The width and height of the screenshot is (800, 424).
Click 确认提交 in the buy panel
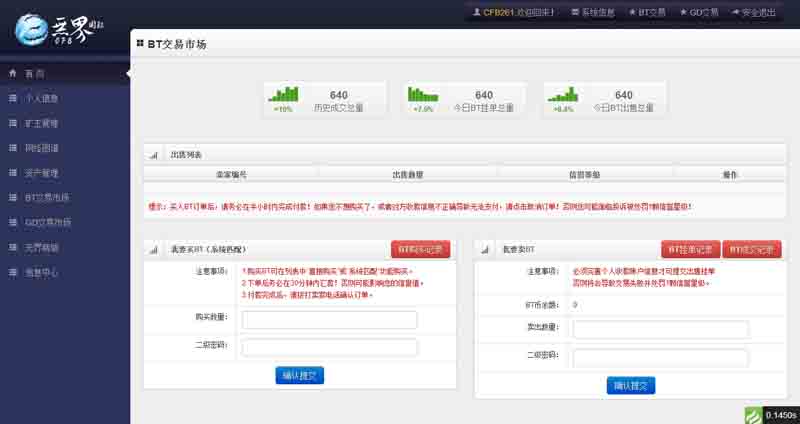pos(299,376)
